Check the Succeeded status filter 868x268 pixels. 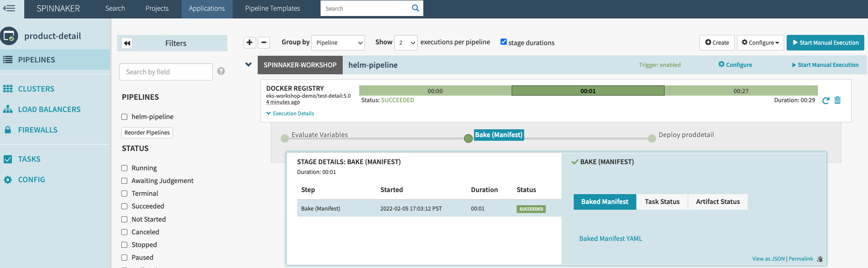[x=125, y=206]
